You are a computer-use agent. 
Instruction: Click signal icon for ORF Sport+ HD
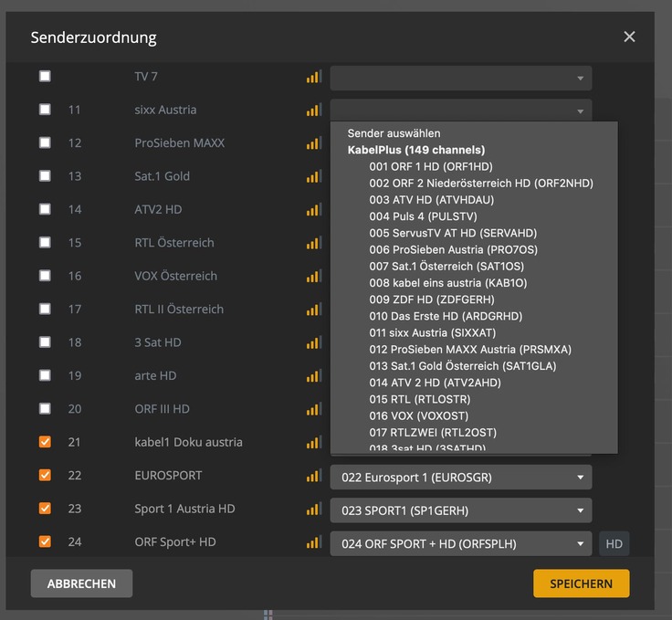(313, 542)
